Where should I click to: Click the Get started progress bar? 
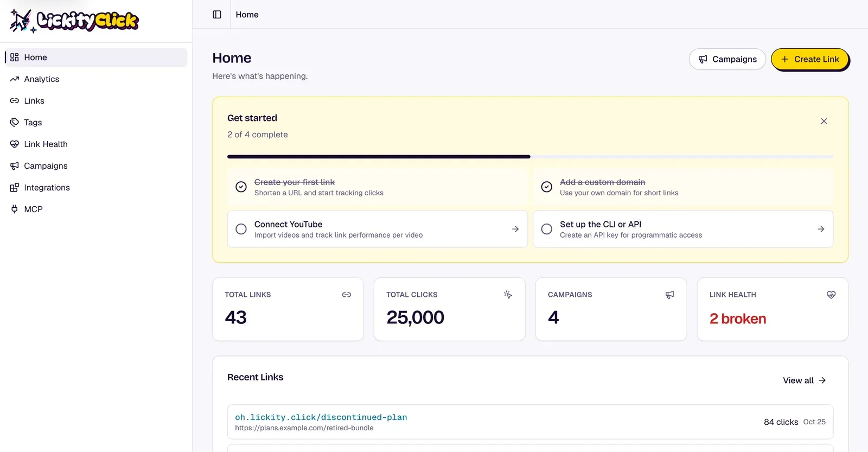point(530,157)
